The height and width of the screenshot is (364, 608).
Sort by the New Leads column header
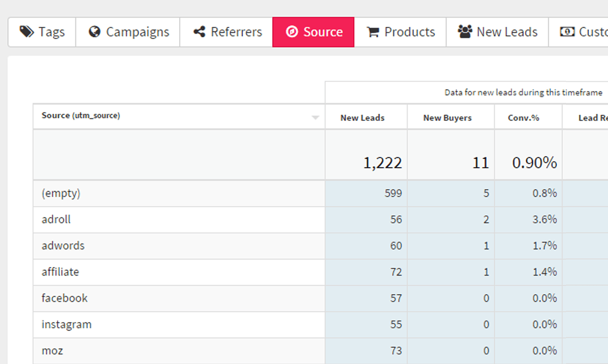[366, 116]
